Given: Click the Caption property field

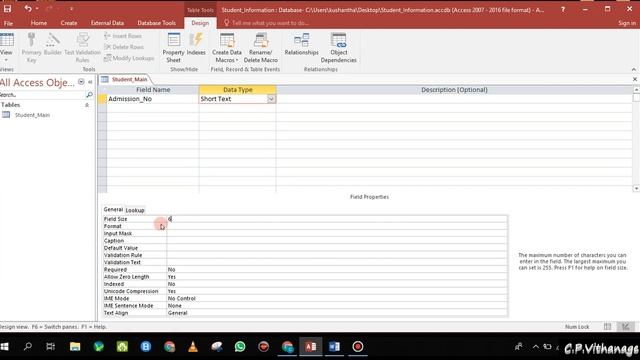Looking at the screenshot, I should 337,241.
